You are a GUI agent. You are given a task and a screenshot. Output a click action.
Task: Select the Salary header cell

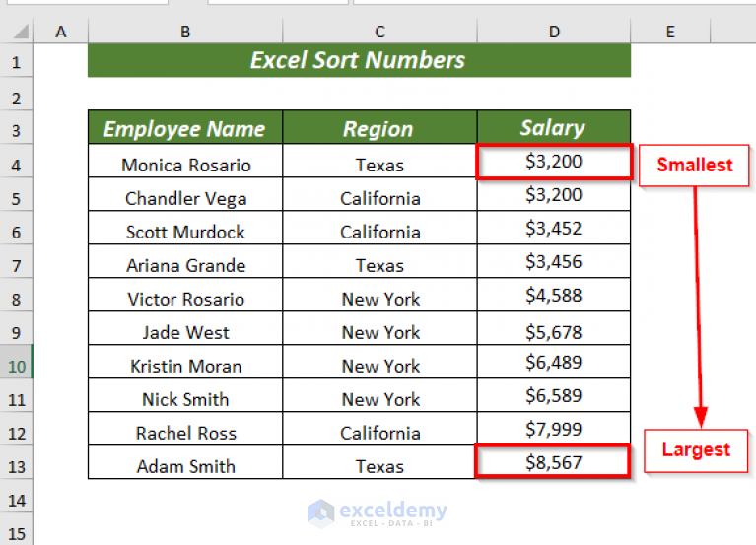tap(553, 128)
